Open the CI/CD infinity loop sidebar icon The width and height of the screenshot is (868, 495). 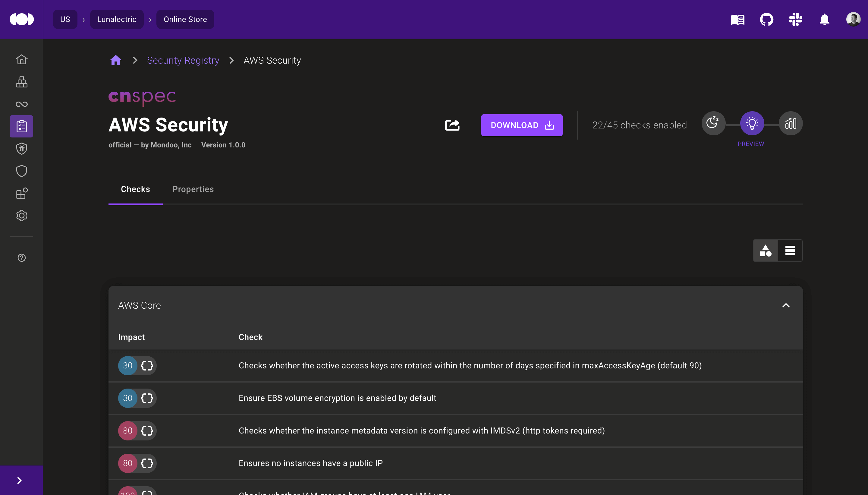21,104
